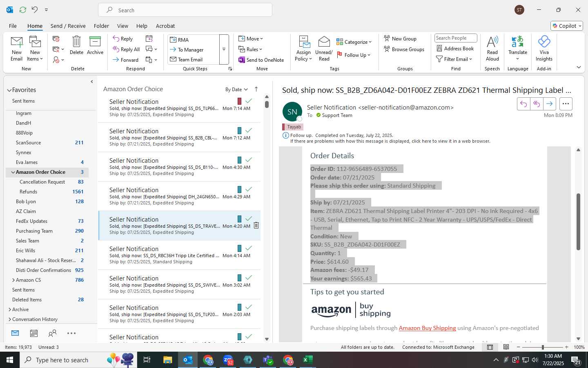Click Send/Receive All Folders icon in title bar
The height and width of the screenshot is (368, 588).
[x=23, y=9]
